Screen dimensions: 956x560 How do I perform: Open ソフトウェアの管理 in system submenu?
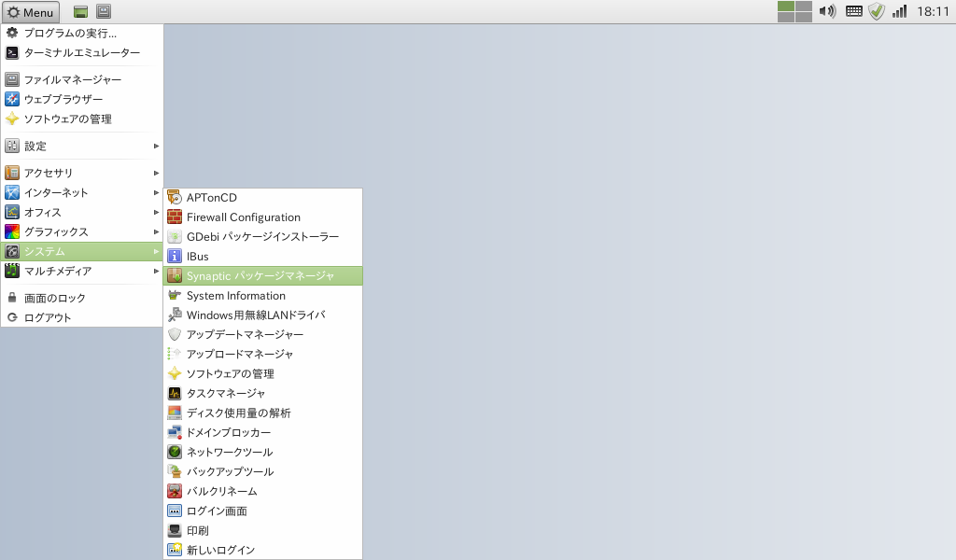[262, 373]
